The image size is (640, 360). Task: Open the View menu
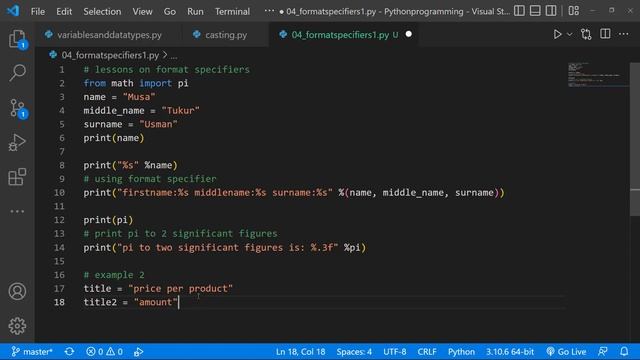coord(142,11)
